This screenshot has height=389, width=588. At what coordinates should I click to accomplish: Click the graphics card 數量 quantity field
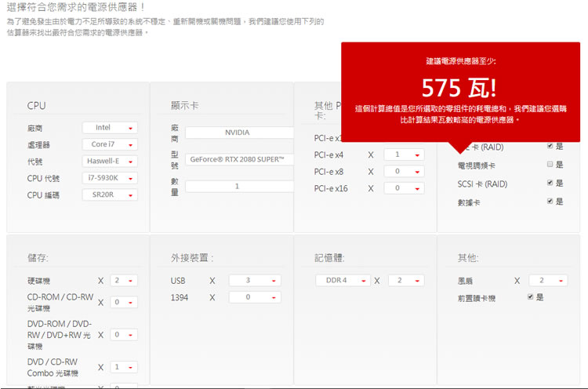[238, 186]
